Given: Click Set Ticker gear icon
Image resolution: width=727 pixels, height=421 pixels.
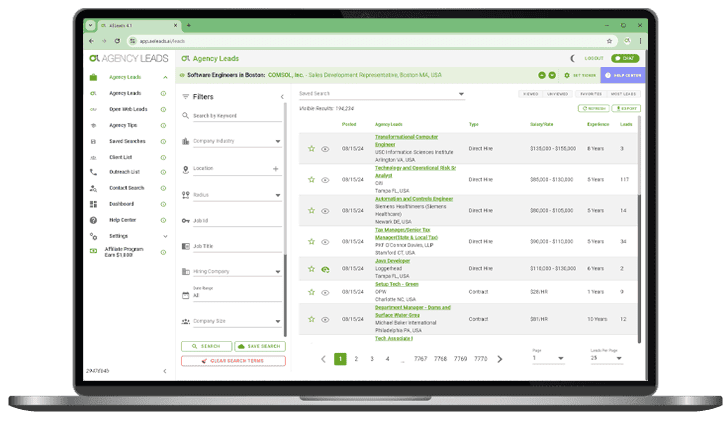Looking at the screenshot, I should pyautogui.click(x=567, y=75).
